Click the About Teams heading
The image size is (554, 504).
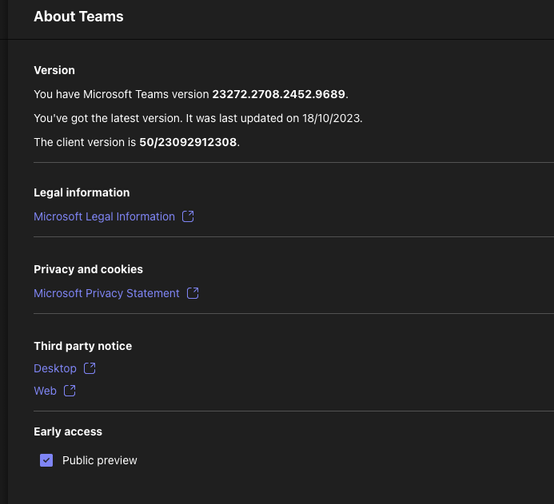tap(78, 16)
